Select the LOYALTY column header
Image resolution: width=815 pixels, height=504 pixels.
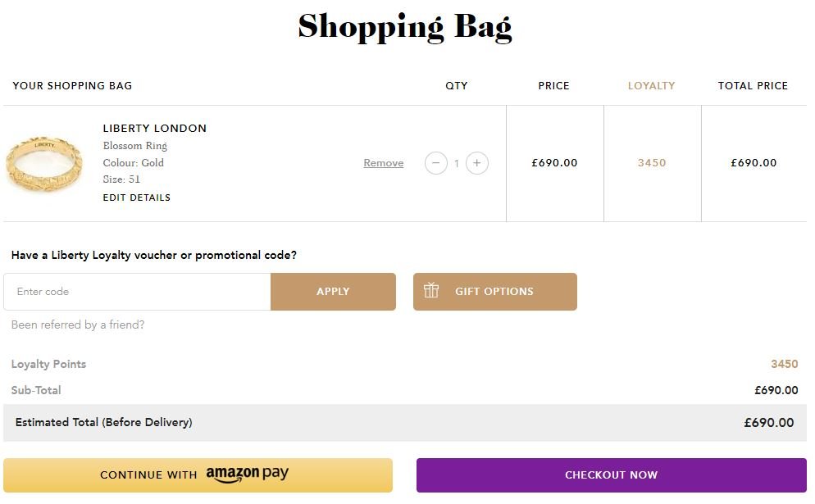tap(651, 85)
